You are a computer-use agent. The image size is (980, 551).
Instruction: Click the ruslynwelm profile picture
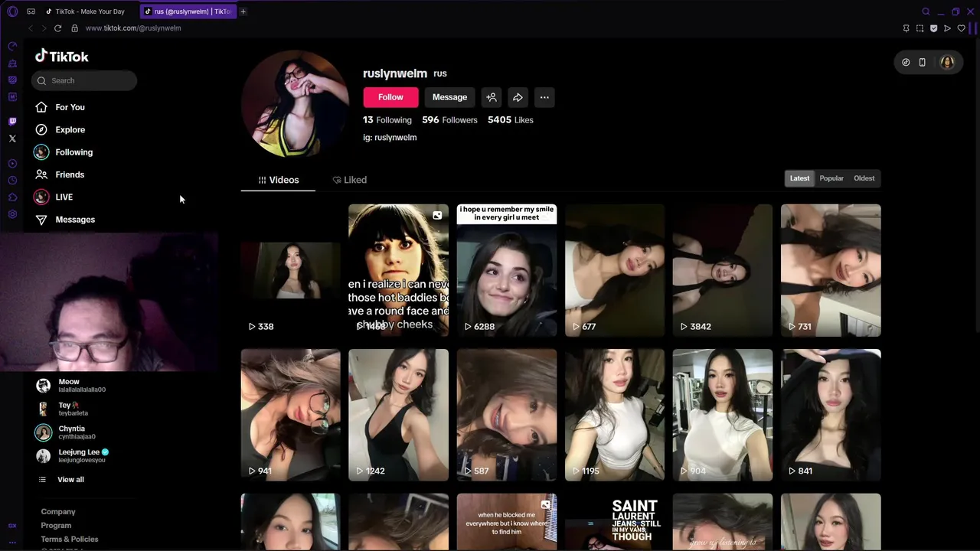(296, 103)
